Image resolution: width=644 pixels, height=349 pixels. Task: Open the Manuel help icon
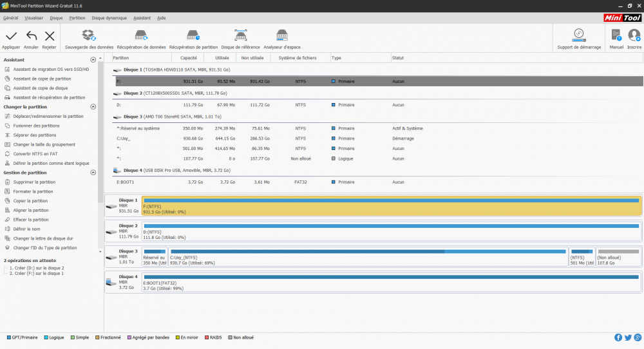tap(616, 35)
